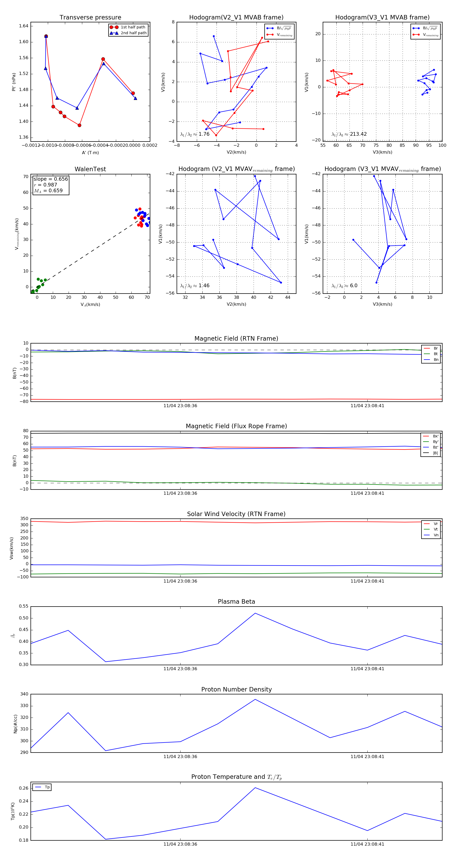
Task: Select the Tp legend entry
Action: point(42,787)
